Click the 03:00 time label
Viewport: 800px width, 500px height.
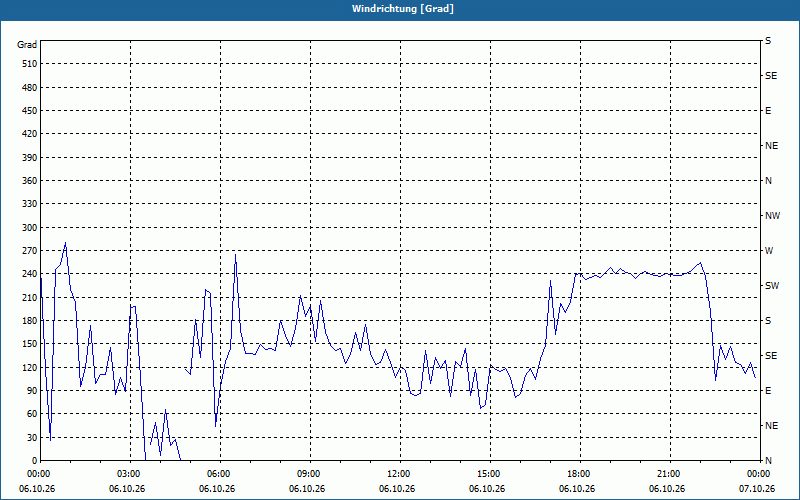click(x=131, y=474)
